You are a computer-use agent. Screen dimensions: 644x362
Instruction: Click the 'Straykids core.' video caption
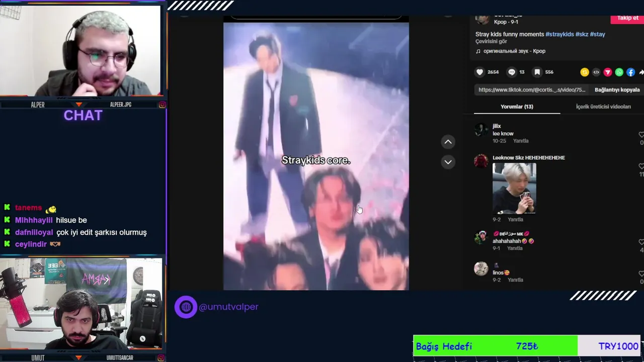(316, 160)
